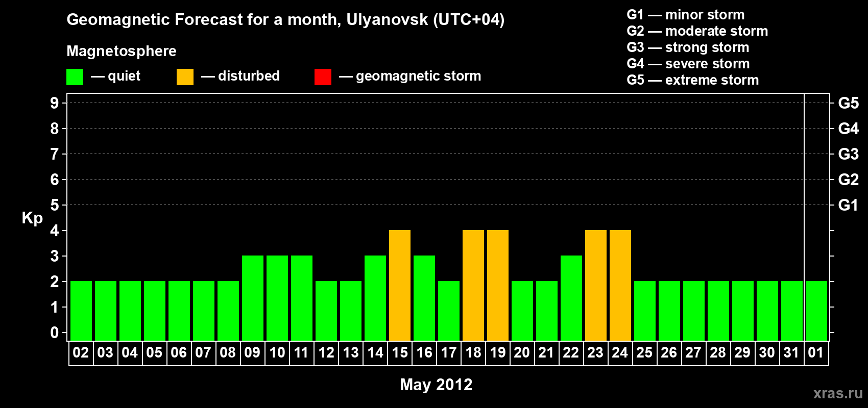Click the 'quiet' legend text
This screenshot has height=408, width=868.
click(124, 76)
